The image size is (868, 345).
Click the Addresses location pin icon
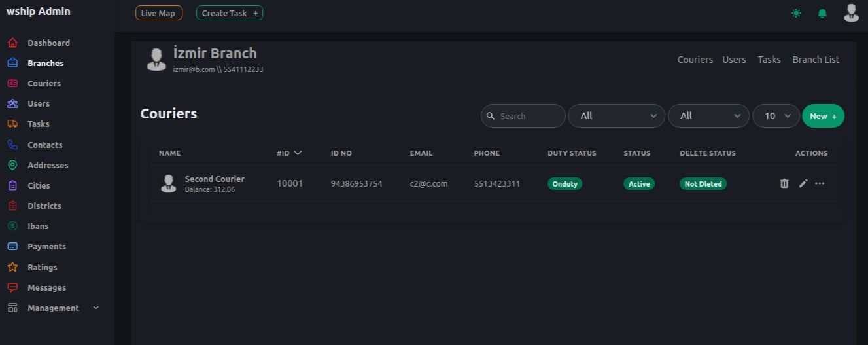tap(12, 165)
